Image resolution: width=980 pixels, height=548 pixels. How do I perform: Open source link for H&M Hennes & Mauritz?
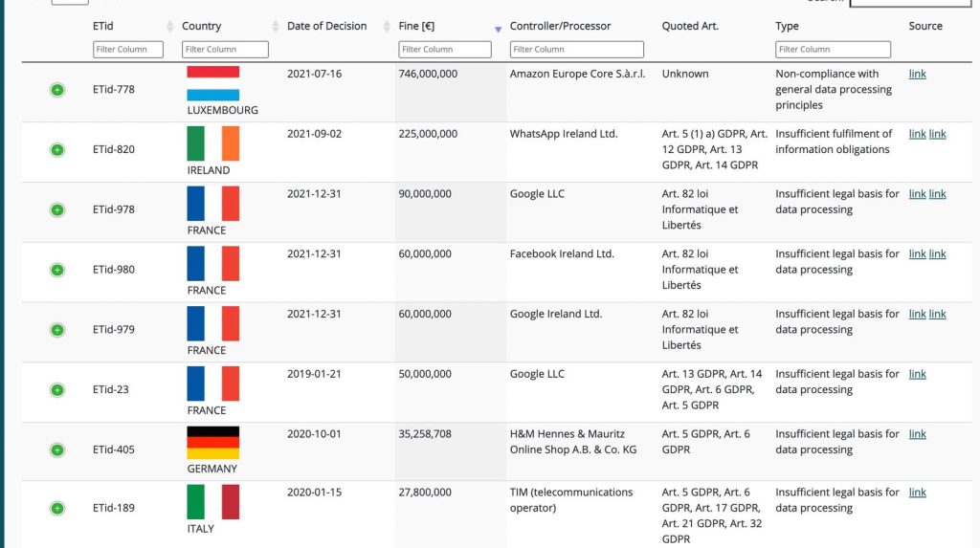[x=918, y=433]
